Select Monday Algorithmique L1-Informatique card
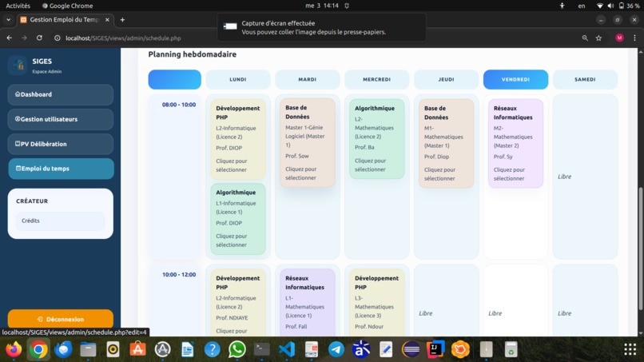Screen dimensions: 644x362 238,219
